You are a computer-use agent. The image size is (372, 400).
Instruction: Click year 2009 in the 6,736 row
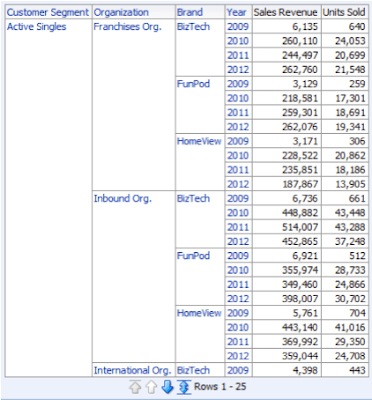(x=238, y=198)
